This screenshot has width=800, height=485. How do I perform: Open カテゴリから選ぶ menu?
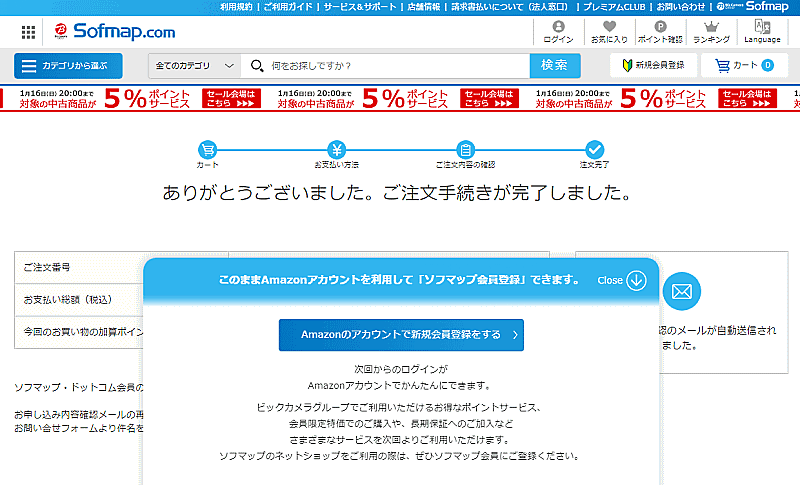click(x=68, y=66)
